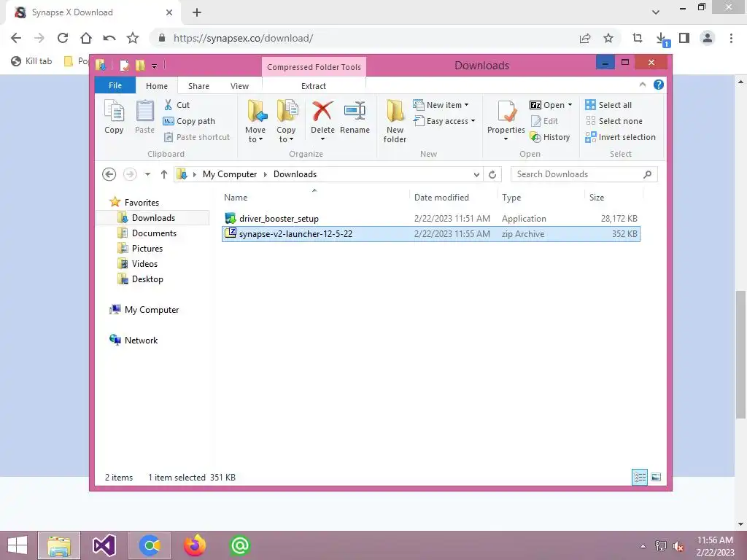Open the recent locations dropdown arrow
The width and height of the screenshot is (747, 560).
tap(147, 174)
